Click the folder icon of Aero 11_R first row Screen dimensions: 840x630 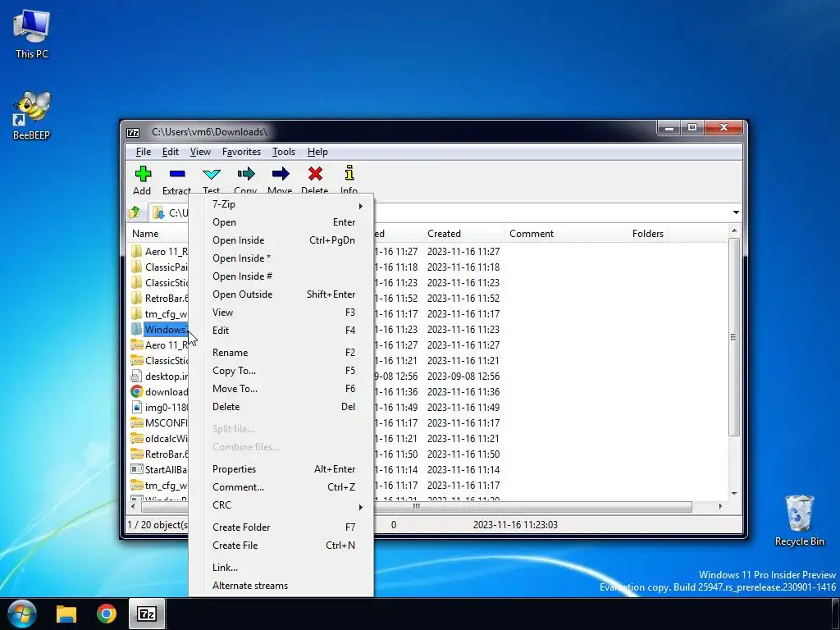coord(137,251)
